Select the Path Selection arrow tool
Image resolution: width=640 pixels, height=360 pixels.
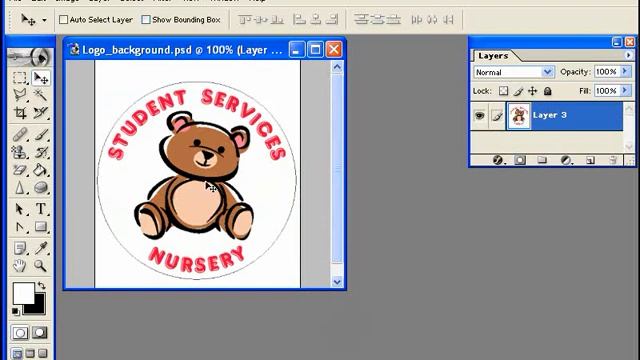pyautogui.click(x=19, y=209)
